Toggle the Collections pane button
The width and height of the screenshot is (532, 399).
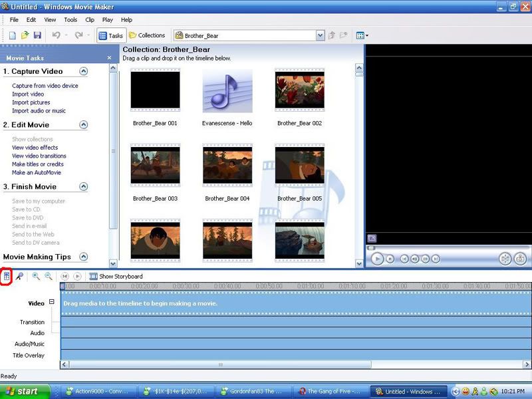click(x=147, y=35)
